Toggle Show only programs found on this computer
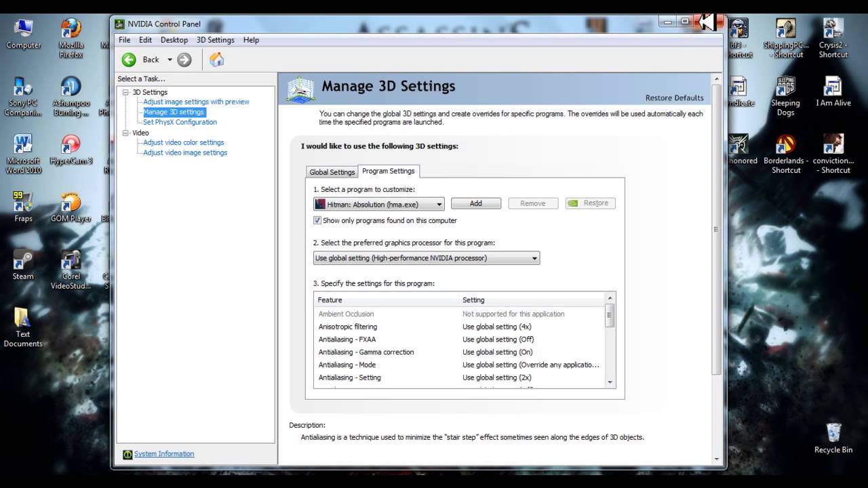The image size is (868, 488). coord(317,220)
